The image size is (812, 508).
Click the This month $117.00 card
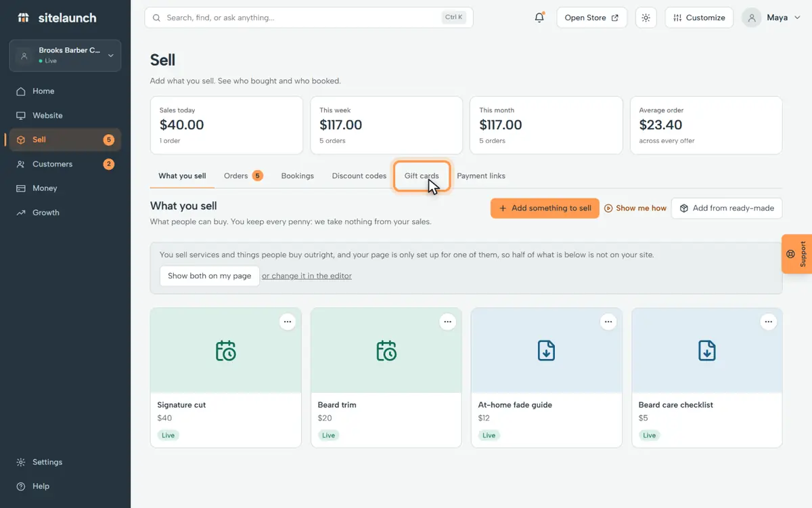[x=546, y=125]
